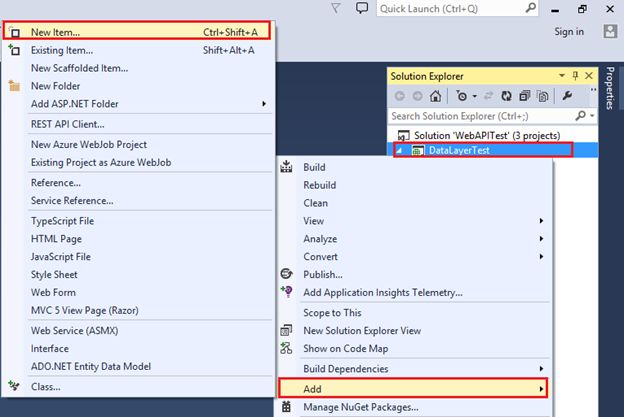This screenshot has height=417, width=624.
Task: Click the Build icon in context menu
Action: [x=286, y=166]
